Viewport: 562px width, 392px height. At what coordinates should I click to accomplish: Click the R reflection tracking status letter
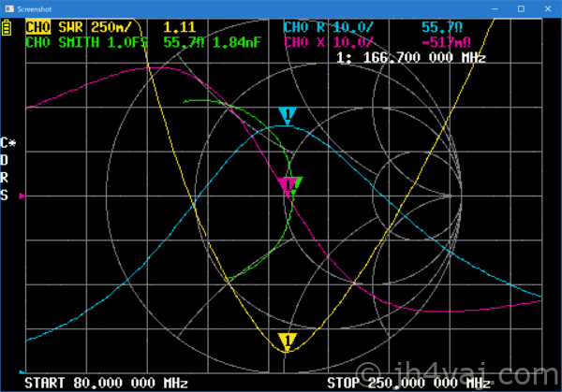(x=6, y=178)
